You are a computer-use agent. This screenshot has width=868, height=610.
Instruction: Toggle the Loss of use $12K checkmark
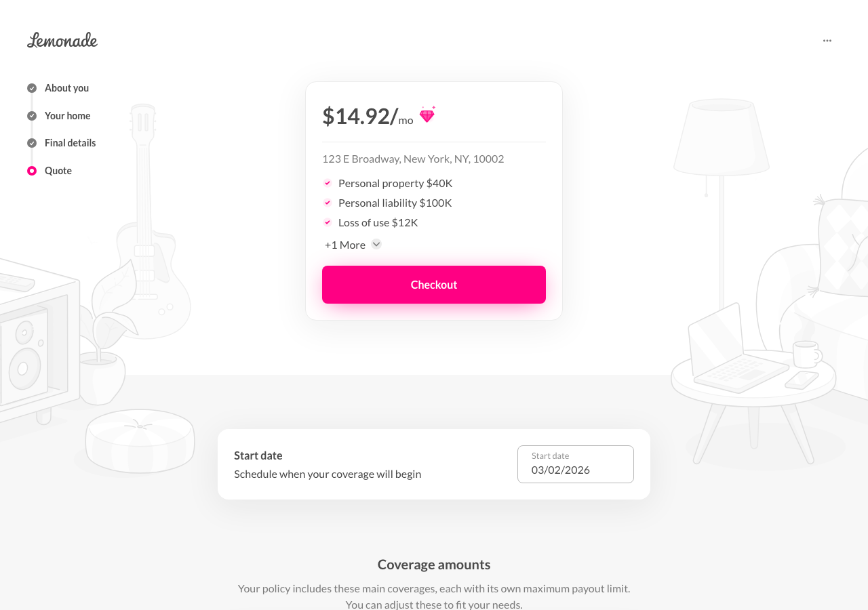pos(328,222)
